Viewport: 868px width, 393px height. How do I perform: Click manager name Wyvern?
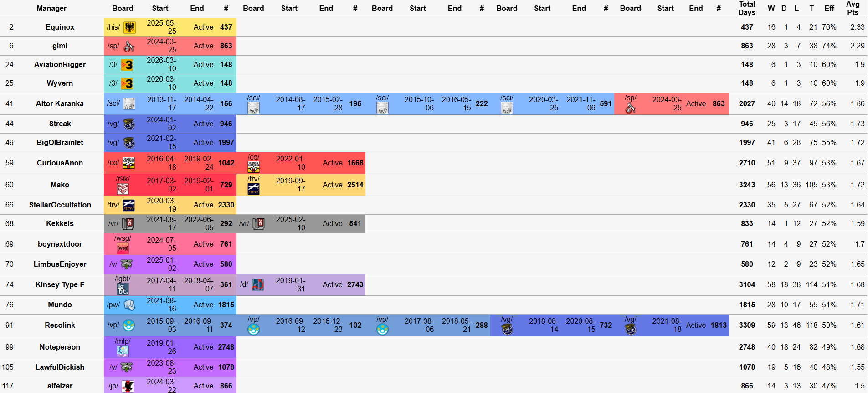tap(60, 83)
